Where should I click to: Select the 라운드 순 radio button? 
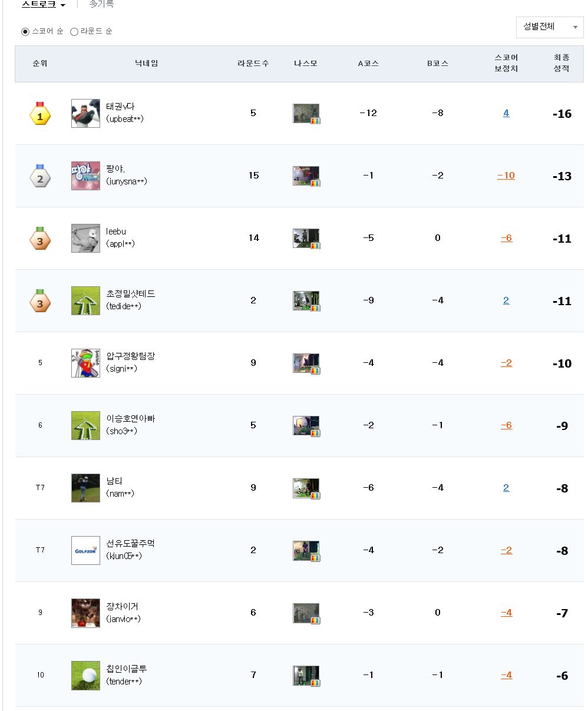click(74, 32)
